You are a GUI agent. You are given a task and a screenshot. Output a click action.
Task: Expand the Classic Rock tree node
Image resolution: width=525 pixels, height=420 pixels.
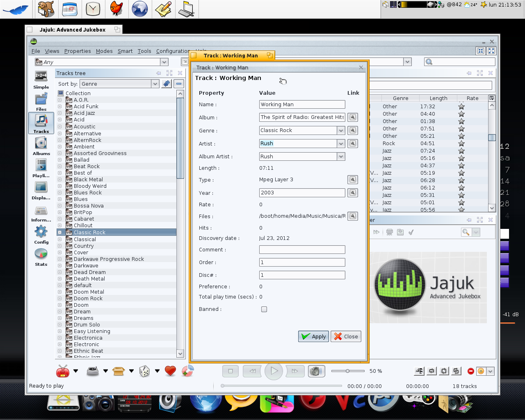[59, 232]
